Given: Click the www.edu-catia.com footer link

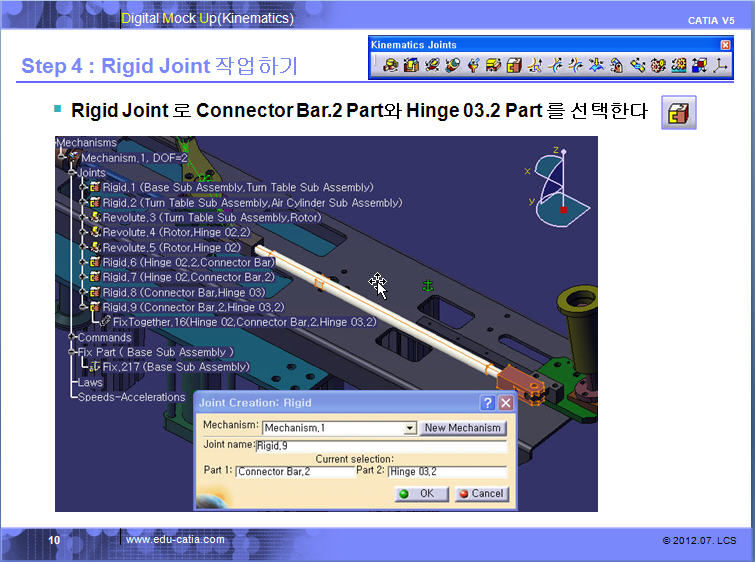Looking at the screenshot, I should 175,539.
